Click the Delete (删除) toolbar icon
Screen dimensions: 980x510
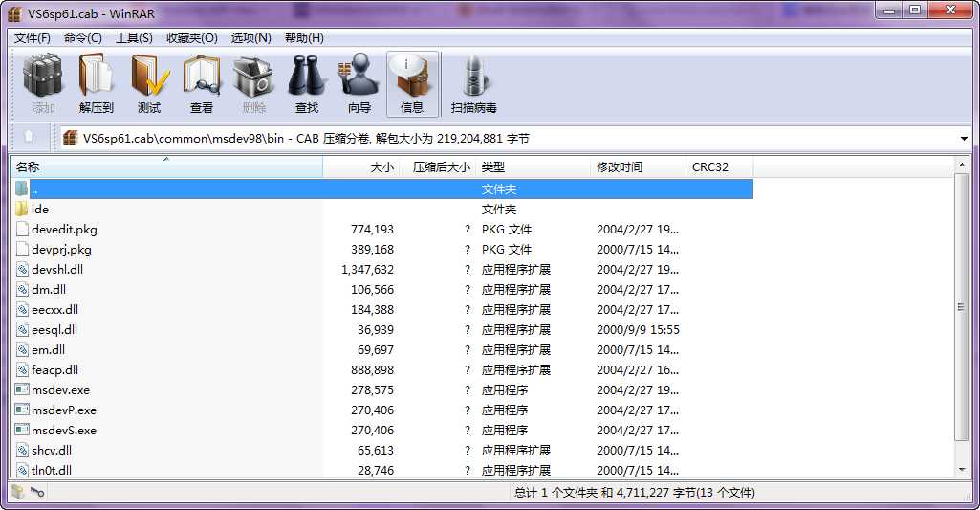coord(253,84)
